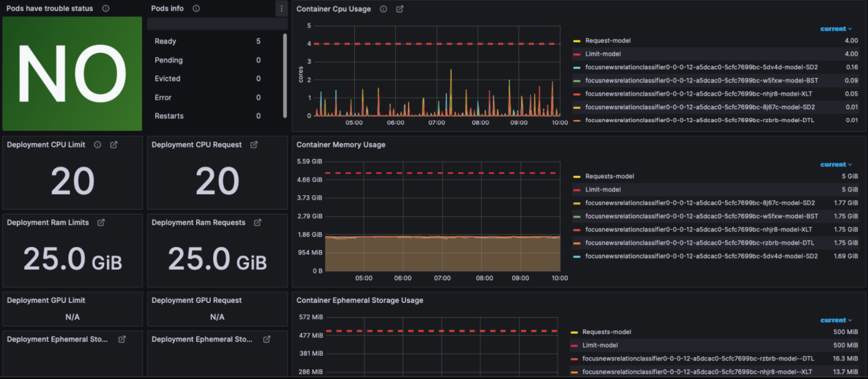
Task: Toggle Limit-model series in Cpu Usage legend
Action: [x=603, y=54]
